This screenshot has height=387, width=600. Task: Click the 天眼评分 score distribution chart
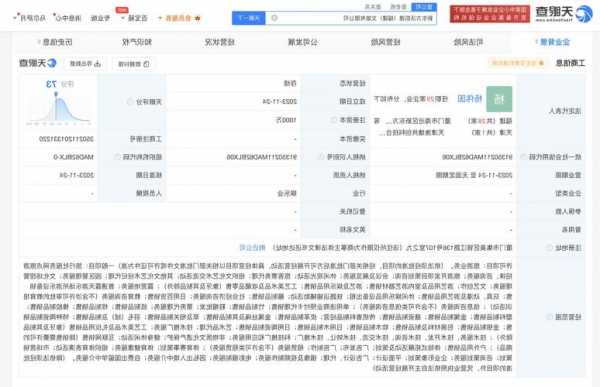coord(58,108)
